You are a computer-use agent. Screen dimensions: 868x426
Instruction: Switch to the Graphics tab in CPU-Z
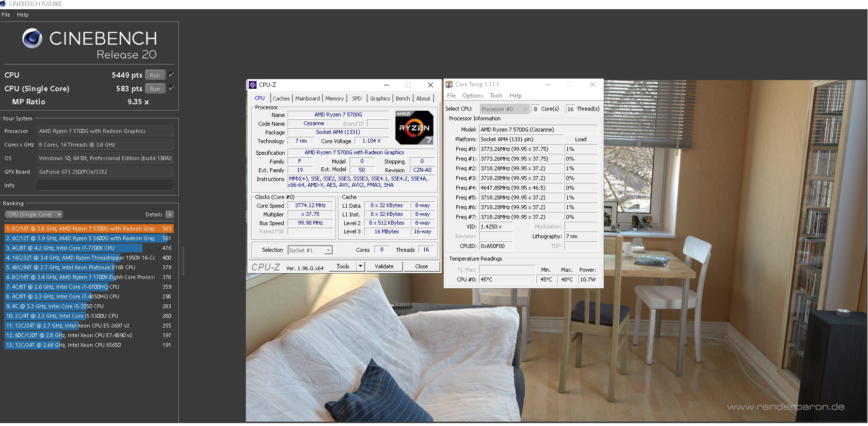pyautogui.click(x=380, y=98)
